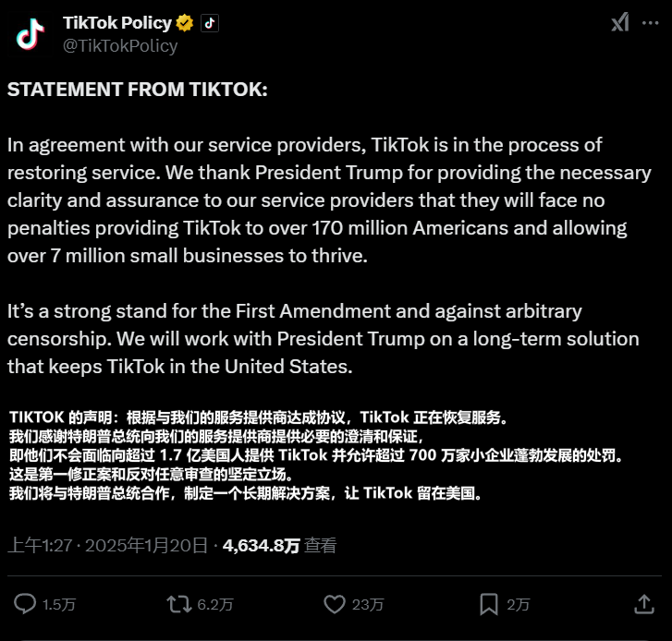The height and width of the screenshot is (641, 672).
Task: Share the post using the upload arrow icon
Action: 644,603
